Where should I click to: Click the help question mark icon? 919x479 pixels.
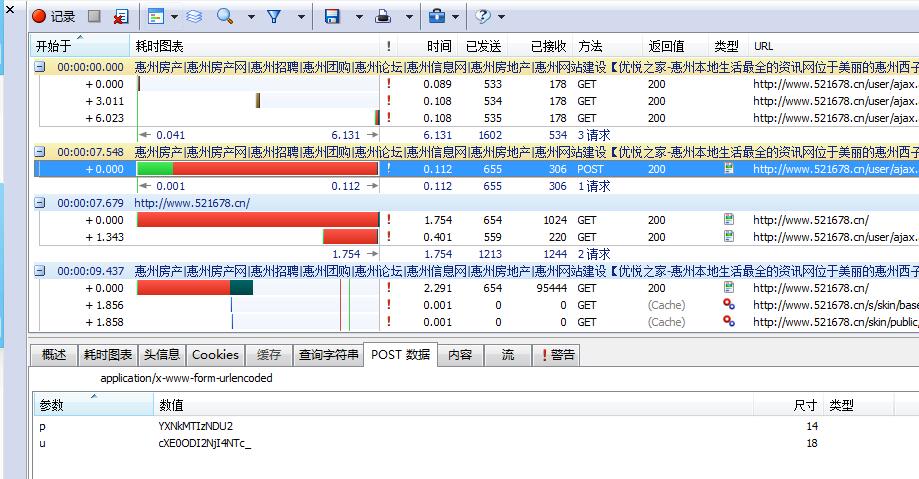482,16
